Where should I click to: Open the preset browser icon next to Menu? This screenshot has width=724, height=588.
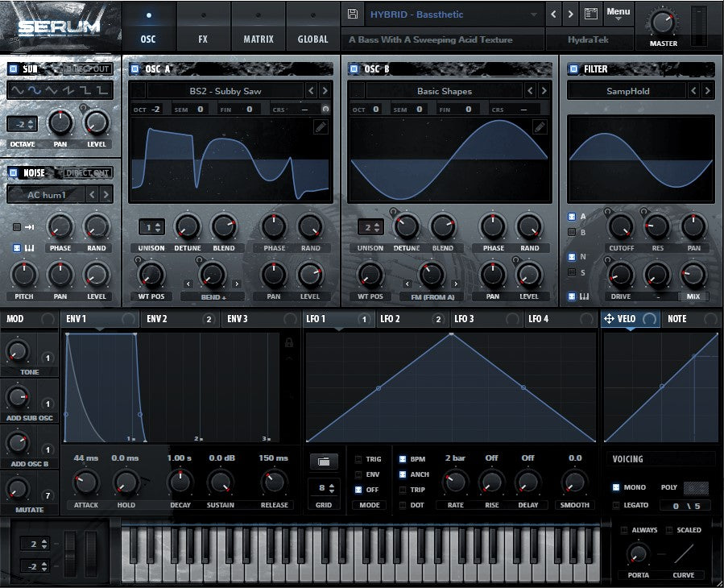(x=590, y=14)
